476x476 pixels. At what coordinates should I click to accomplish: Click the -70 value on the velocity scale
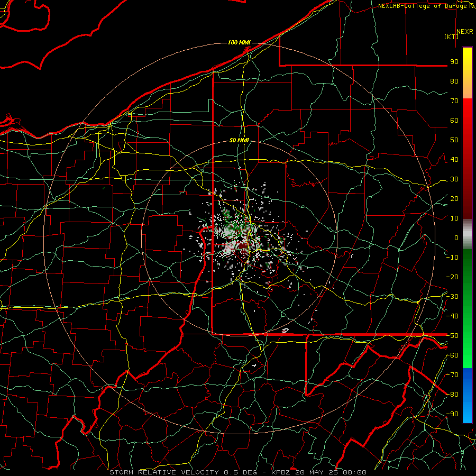click(x=452, y=375)
